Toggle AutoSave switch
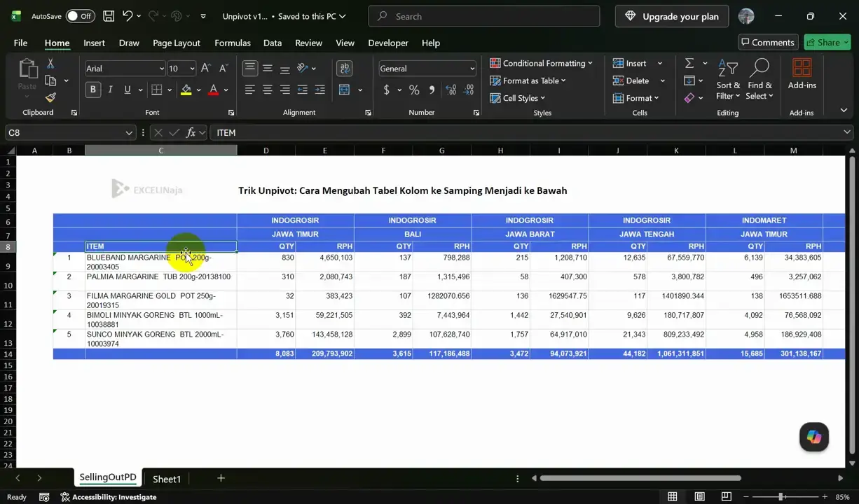 click(81, 16)
